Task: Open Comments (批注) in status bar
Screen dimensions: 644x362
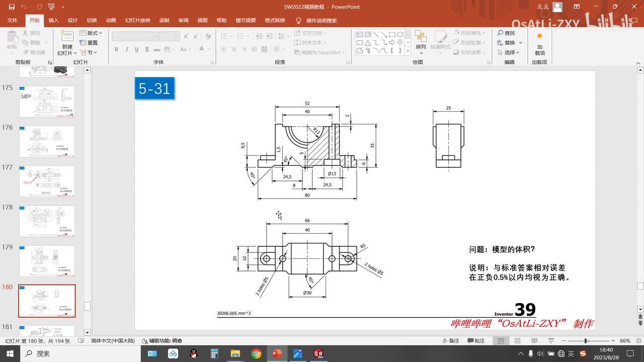Action: 476,341
